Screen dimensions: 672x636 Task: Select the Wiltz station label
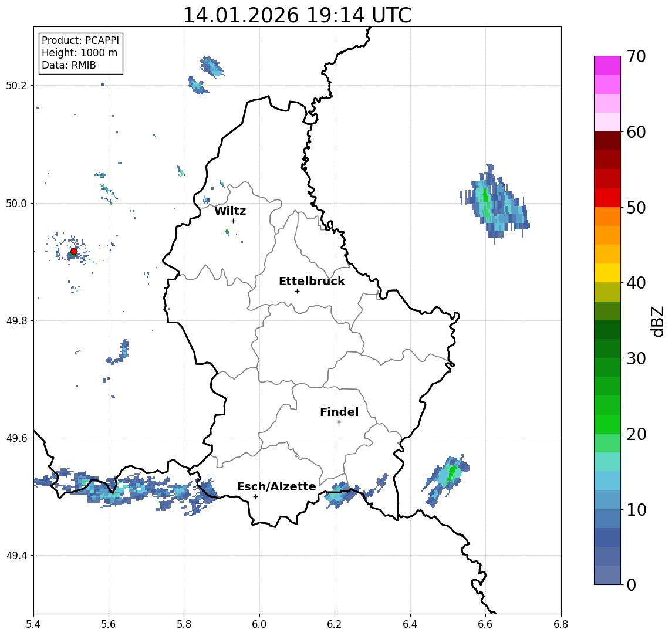230,211
